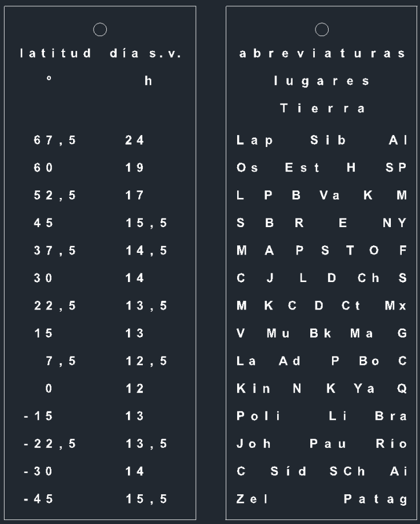Viewport: 420px width, 524px height.
Task: Click the 'abreviaturas' title text
Action: [x=322, y=54]
